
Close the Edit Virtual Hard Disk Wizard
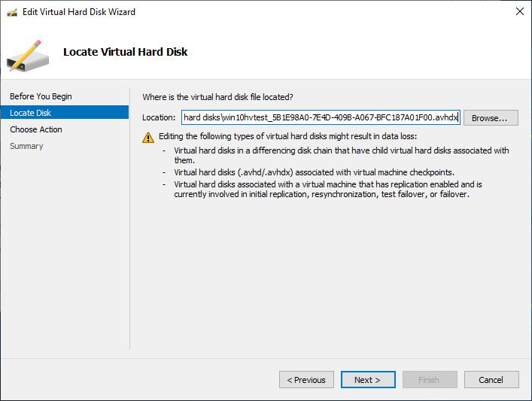519,11
